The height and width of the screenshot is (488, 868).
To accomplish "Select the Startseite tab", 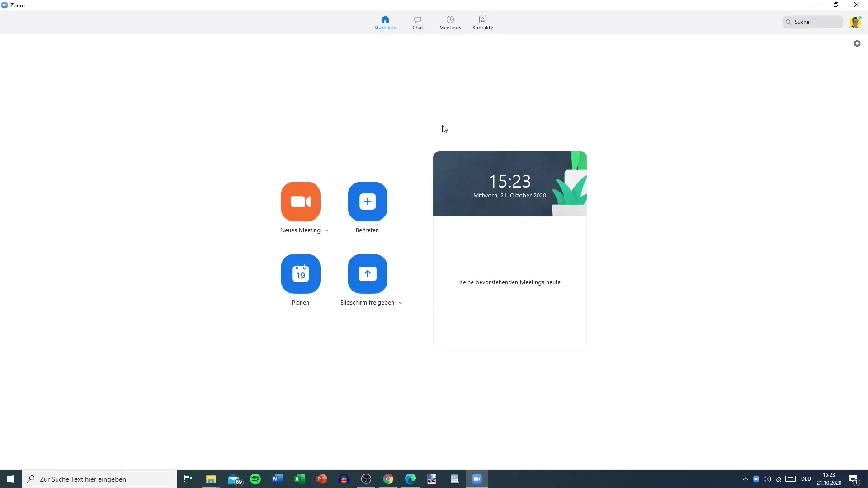I will (385, 22).
